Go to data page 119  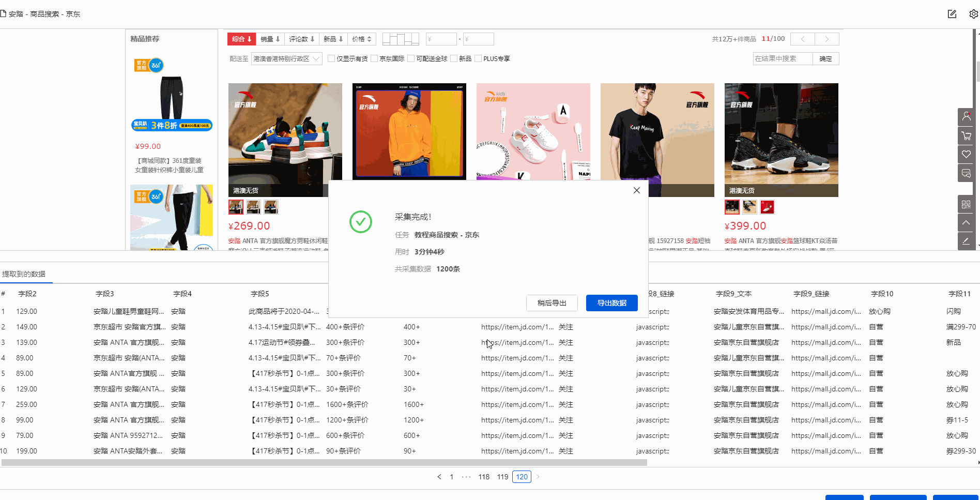[502, 477]
